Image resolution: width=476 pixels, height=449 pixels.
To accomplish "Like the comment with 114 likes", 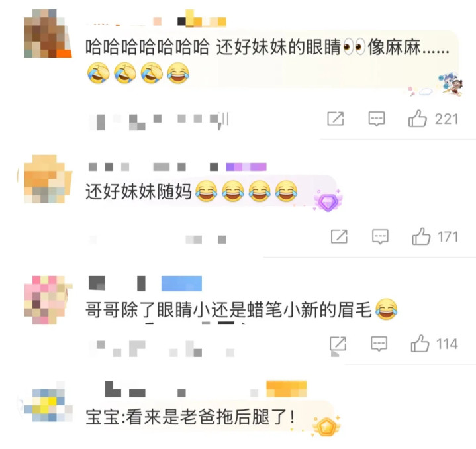I will tap(420, 344).
